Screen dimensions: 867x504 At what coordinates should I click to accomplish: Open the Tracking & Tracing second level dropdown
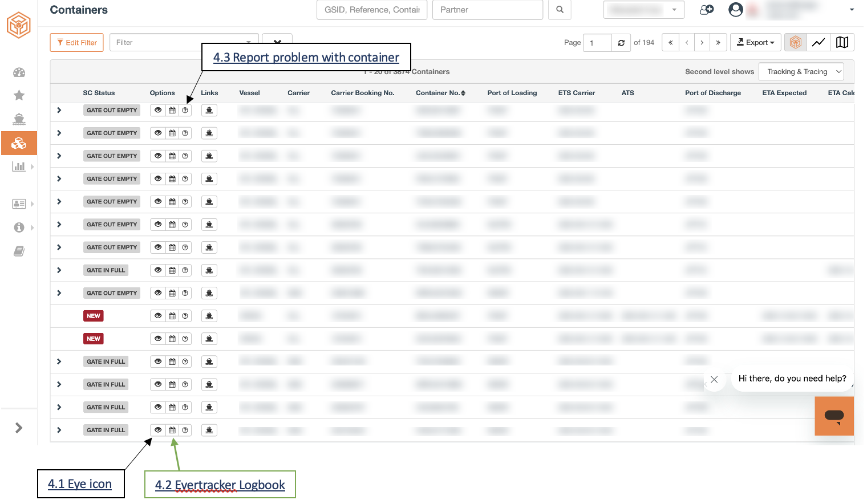pyautogui.click(x=801, y=72)
